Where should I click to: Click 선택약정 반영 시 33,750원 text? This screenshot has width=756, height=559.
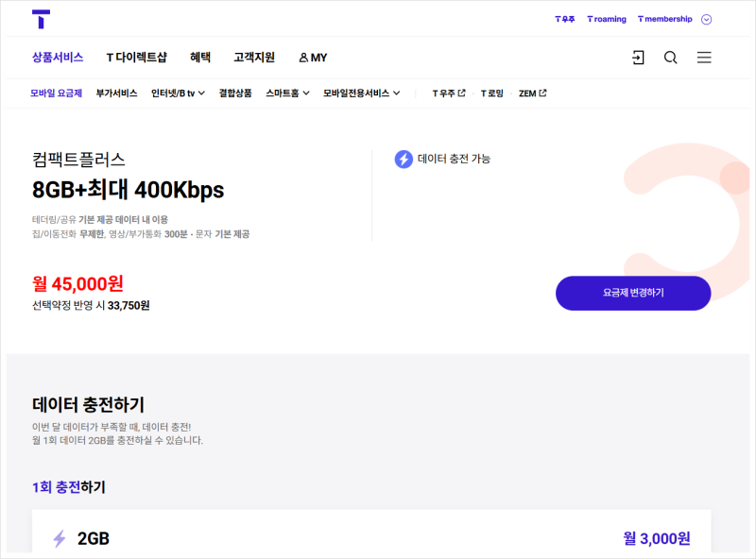[x=91, y=306]
